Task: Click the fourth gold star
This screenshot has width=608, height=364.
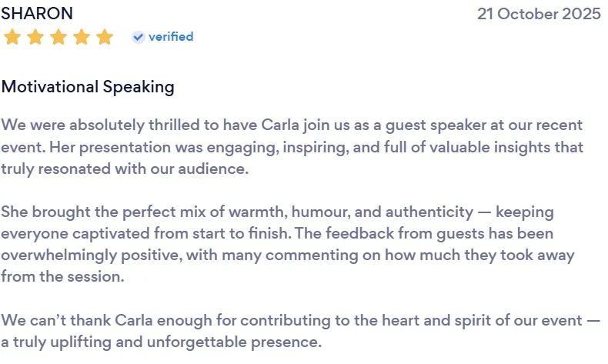Action: click(x=82, y=37)
